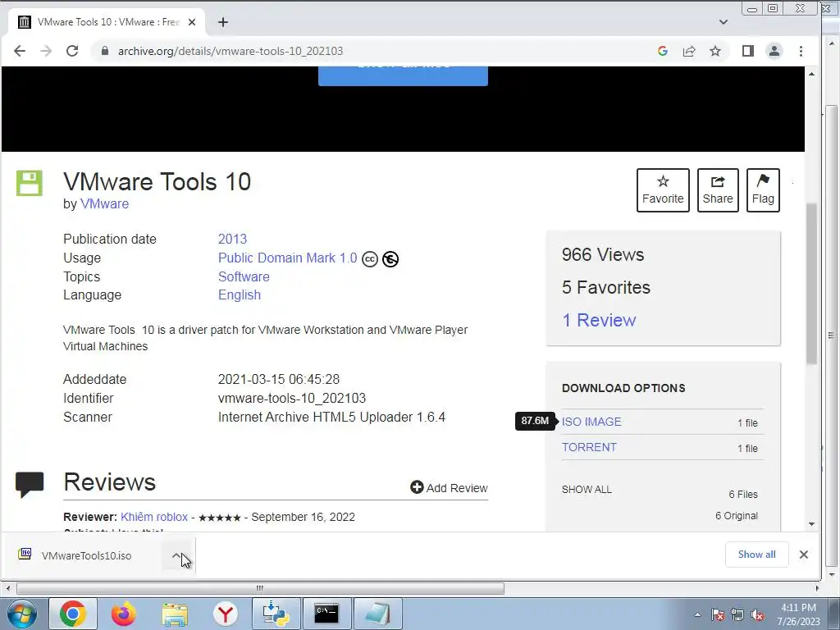Flag this item
The image size is (840, 630).
tap(763, 190)
